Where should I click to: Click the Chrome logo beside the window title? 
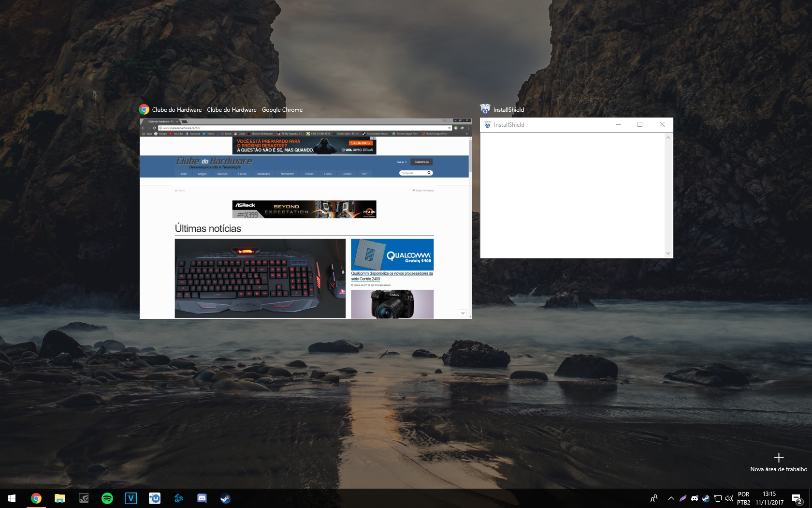click(144, 109)
